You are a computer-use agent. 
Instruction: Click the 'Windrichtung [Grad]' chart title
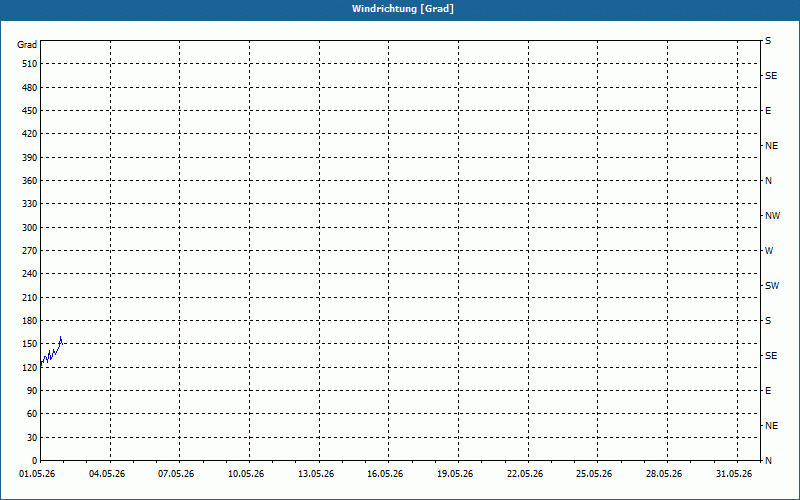(403, 9)
